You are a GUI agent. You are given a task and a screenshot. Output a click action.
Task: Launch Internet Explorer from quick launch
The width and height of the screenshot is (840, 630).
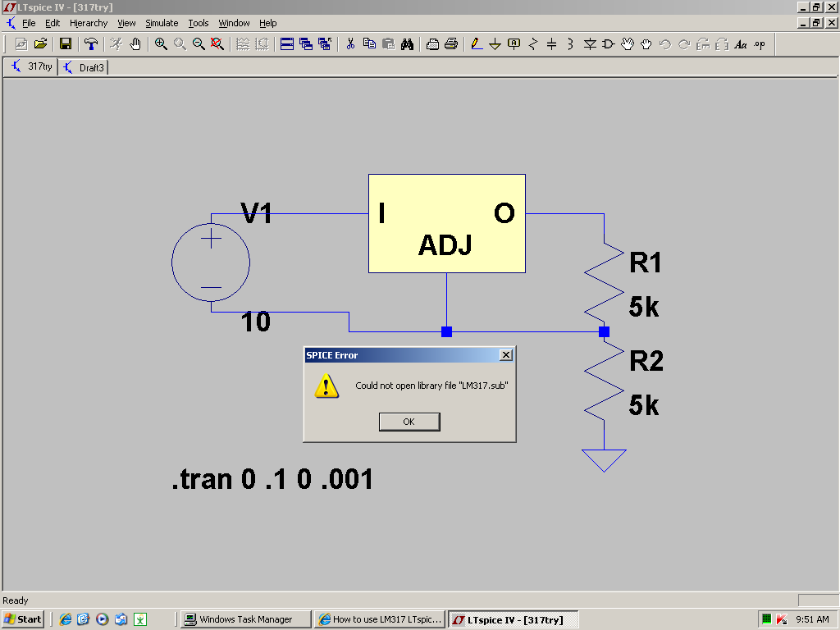click(66, 619)
